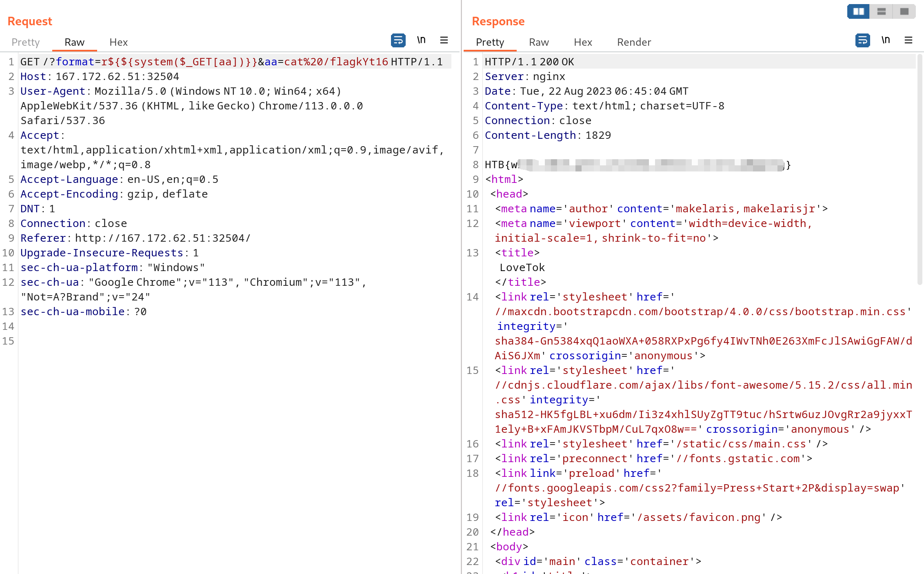
Task: Click the fonts.gstatic.com preconnect line
Action: click(653, 458)
